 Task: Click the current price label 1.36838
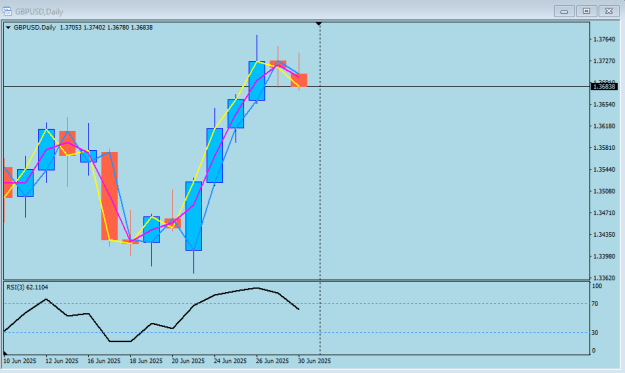tap(604, 86)
